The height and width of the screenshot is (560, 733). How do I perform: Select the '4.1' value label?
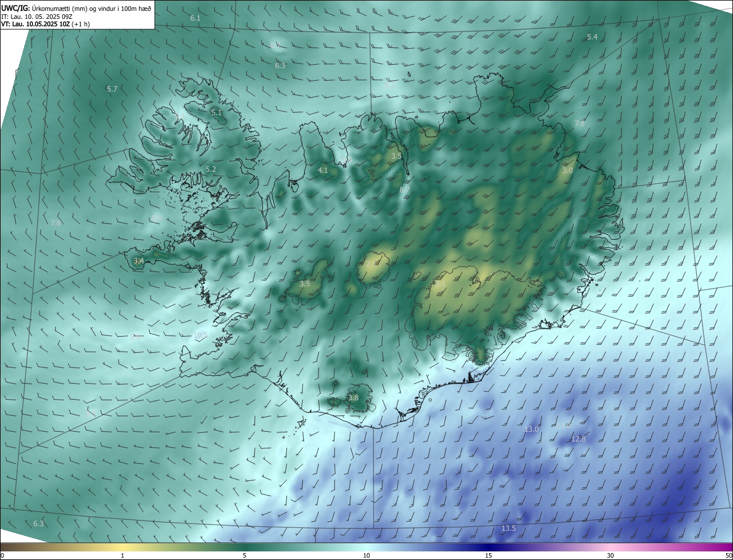[323, 170]
